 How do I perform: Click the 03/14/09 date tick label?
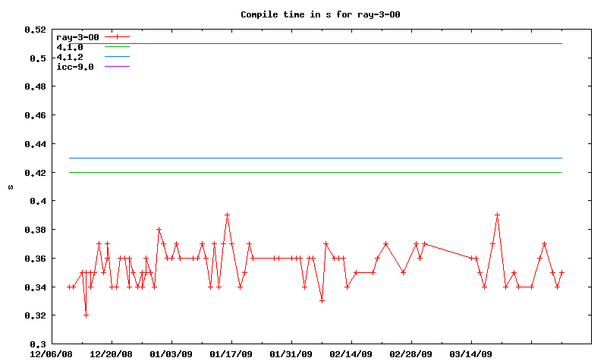point(470,354)
